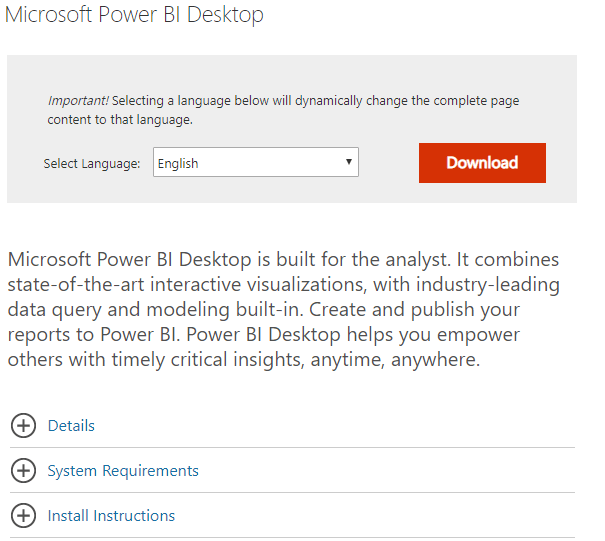Screen dimensions: 605x541
Task: Click the plus icon beside Install Instructions
Action: [x=23, y=516]
